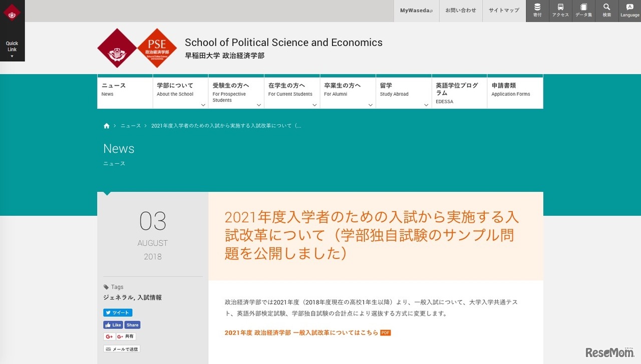The image size is (641, 364).
Task: Open the お問い合わせ menu item
Action: pyautogui.click(x=460, y=11)
